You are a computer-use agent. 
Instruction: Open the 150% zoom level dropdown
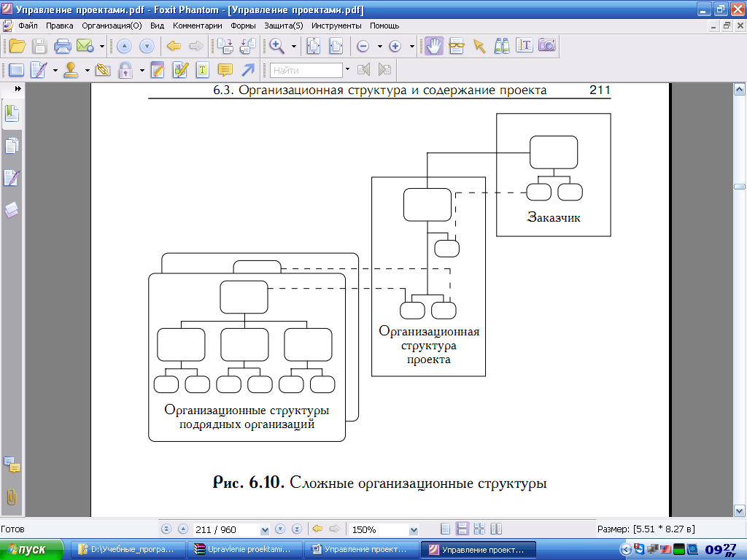[414, 529]
